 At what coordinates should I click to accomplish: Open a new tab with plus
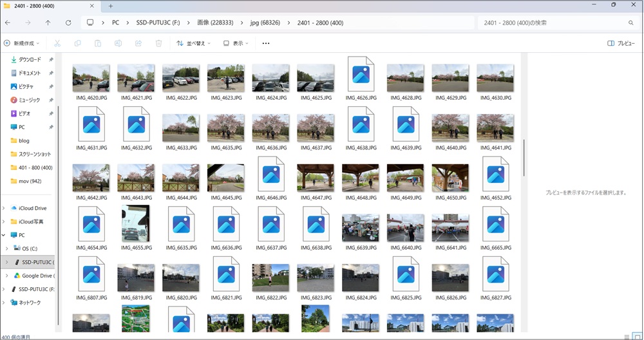click(111, 6)
